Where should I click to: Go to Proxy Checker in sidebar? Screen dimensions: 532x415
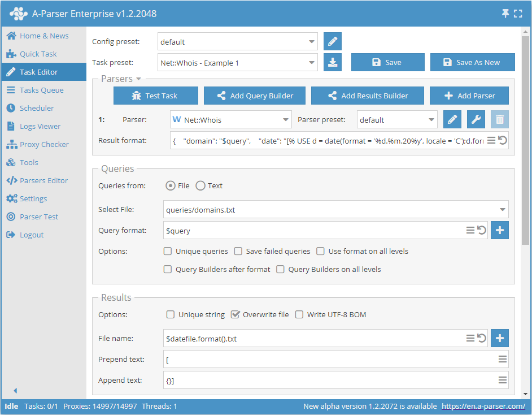(x=44, y=144)
